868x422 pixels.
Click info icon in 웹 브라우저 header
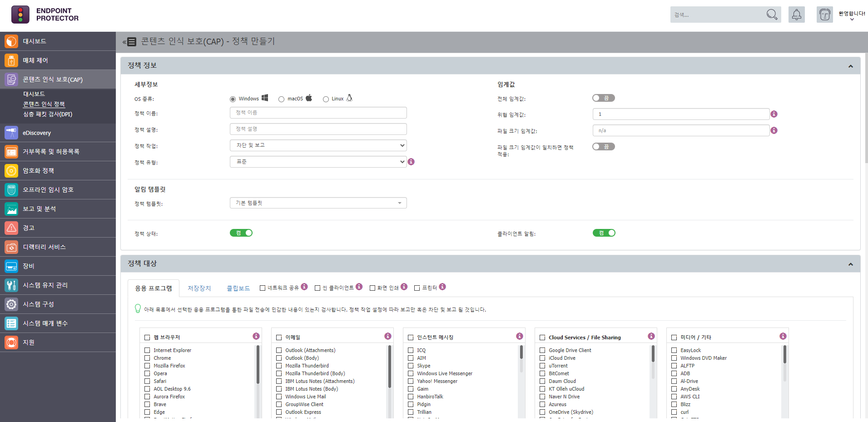coord(256,336)
